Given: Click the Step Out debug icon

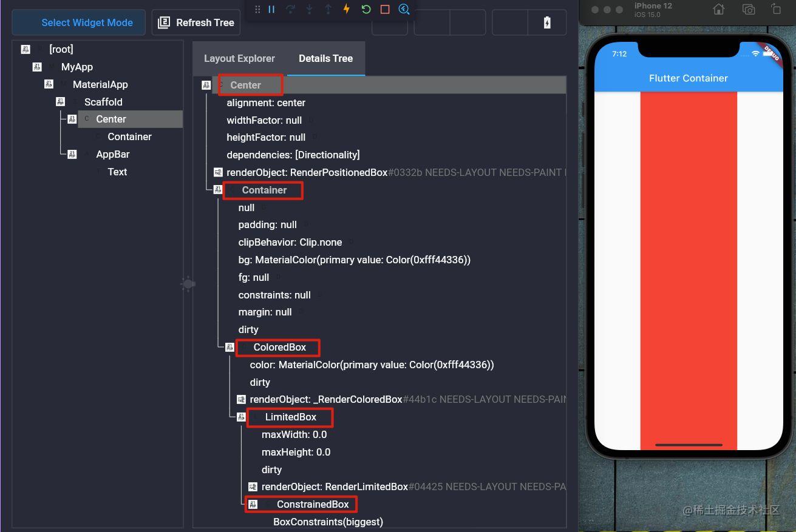Looking at the screenshot, I should click(328, 9).
